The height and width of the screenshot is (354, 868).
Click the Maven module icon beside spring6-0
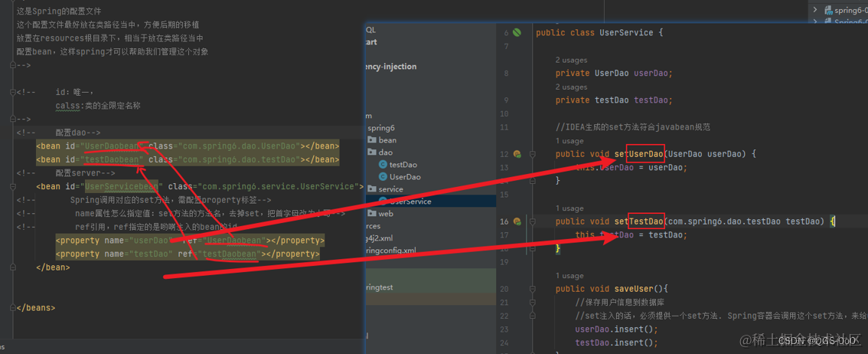(x=829, y=10)
